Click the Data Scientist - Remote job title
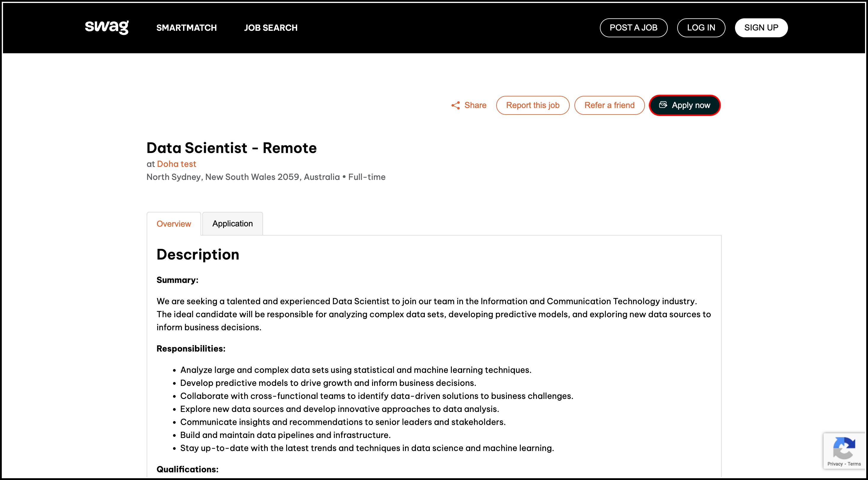This screenshot has height=480, width=868. [x=231, y=147]
